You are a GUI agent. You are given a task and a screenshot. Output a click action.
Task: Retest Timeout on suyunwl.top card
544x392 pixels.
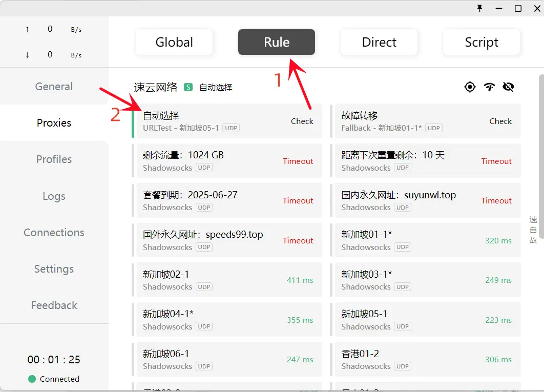pos(496,201)
